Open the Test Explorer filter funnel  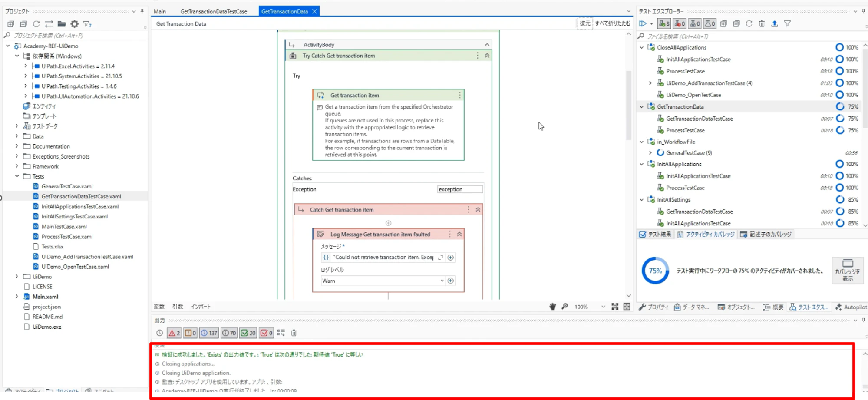787,23
